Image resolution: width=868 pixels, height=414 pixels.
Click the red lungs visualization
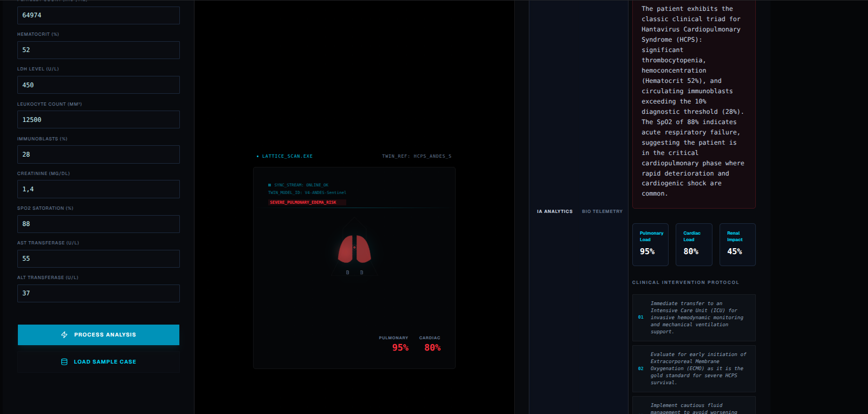pyautogui.click(x=354, y=249)
